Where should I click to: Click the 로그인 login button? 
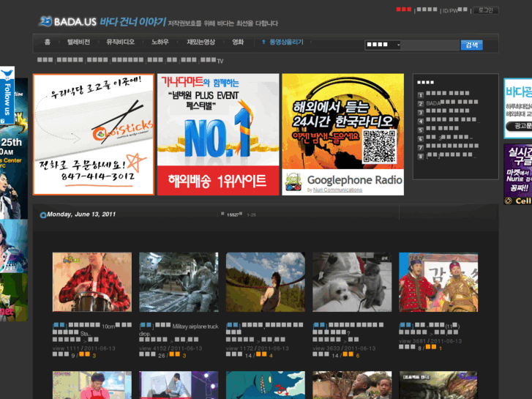coord(485,10)
